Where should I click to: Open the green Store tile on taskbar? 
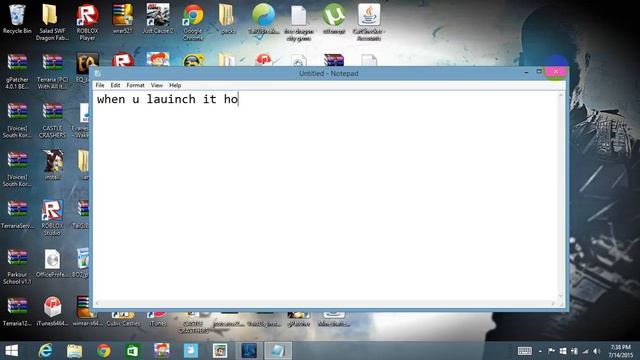[x=133, y=351]
